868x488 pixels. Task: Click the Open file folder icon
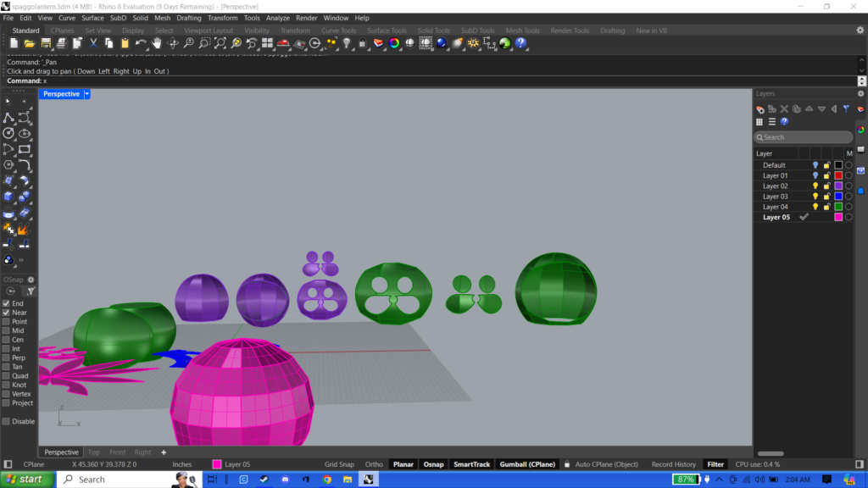point(30,43)
